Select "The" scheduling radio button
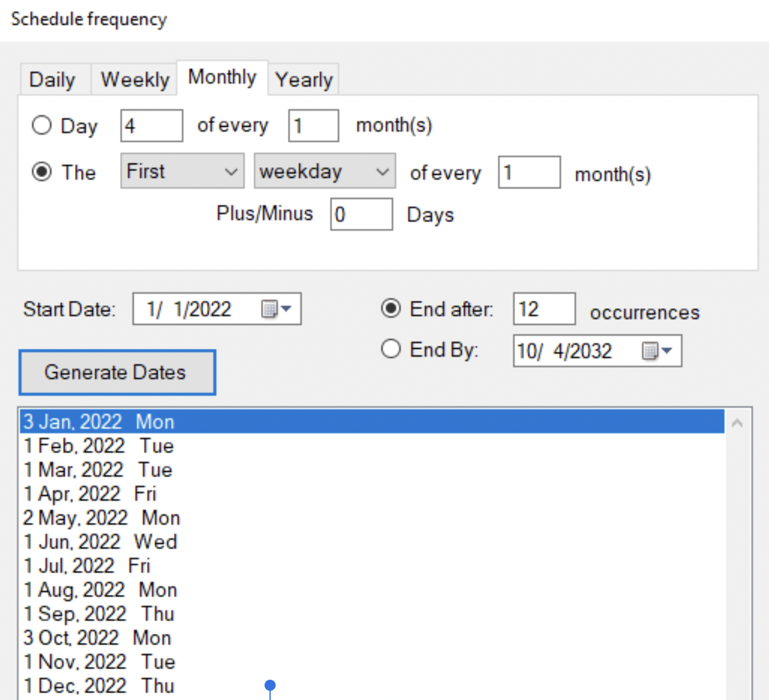This screenshot has height=700, width=769. point(42,172)
